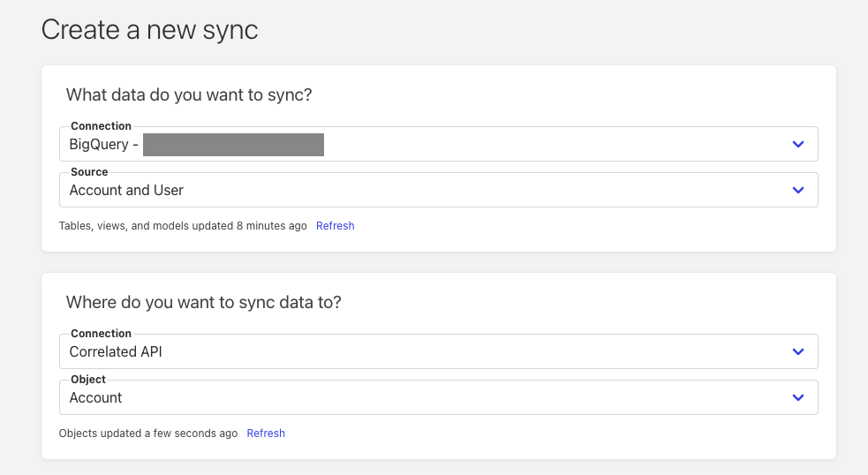Screen dimensions: 868x475
Task: Expand the BigQuery connection chevron arrow
Action: [x=798, y=144]
